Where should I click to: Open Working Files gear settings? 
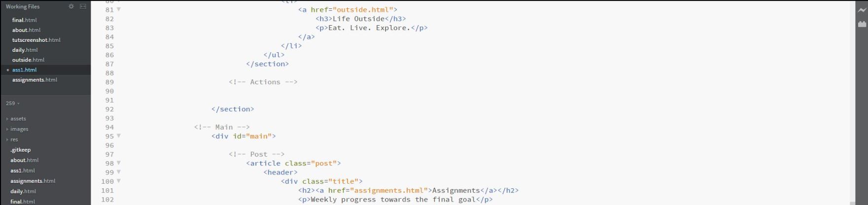(71, 6)
